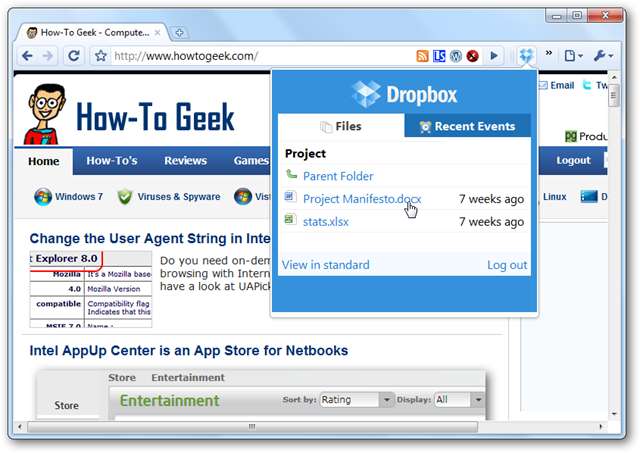
Task: Click the Email link at top
Action: (x=562, y=85)
